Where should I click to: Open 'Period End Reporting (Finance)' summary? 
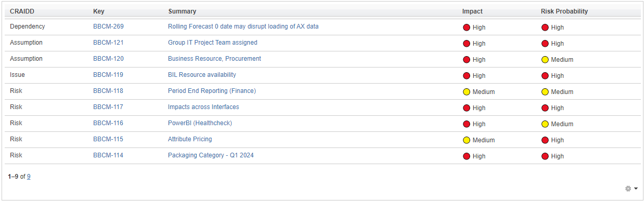point(212,91)
